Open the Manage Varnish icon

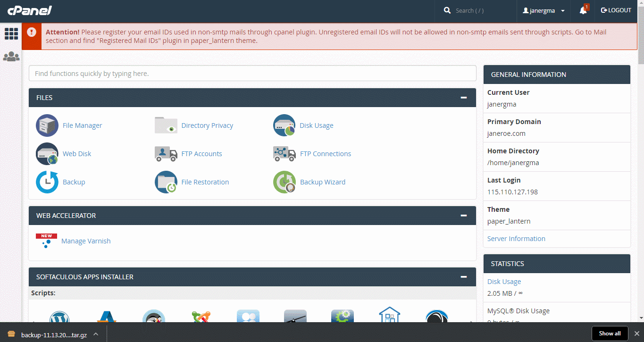pos(46,241)
